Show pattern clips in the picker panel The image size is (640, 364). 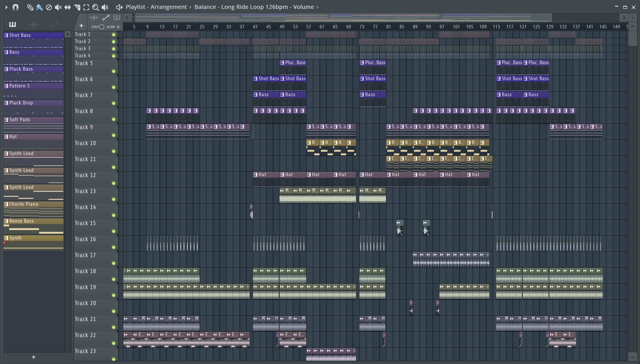(12, 24)
